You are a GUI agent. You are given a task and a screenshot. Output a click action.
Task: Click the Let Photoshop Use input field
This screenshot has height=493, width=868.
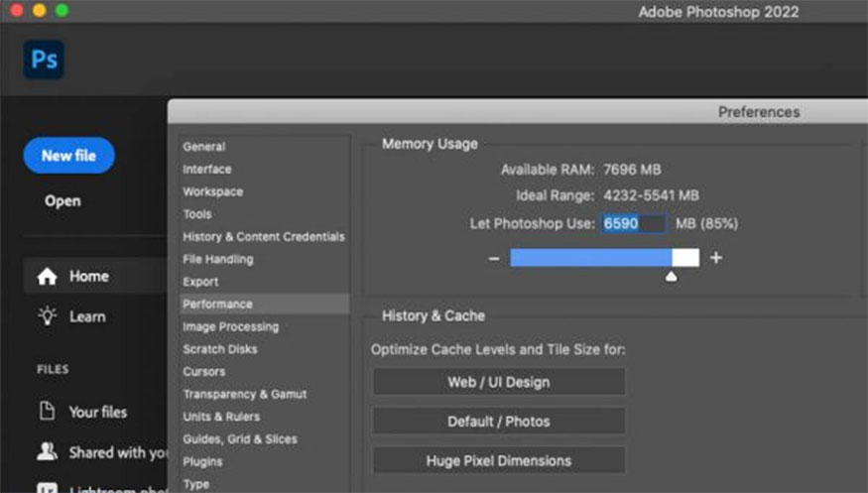tap(634, 224)
